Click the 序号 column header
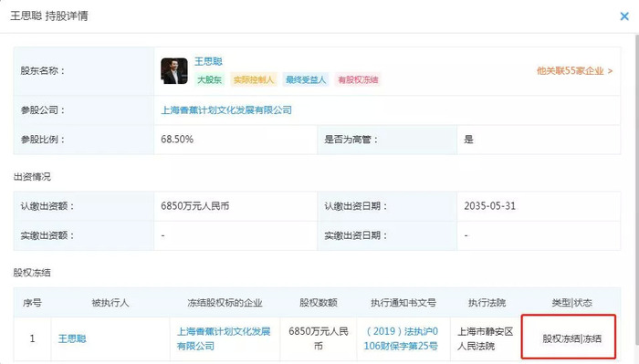The height and width of the screenshot is (364, 639). click(x=32, y=303)
